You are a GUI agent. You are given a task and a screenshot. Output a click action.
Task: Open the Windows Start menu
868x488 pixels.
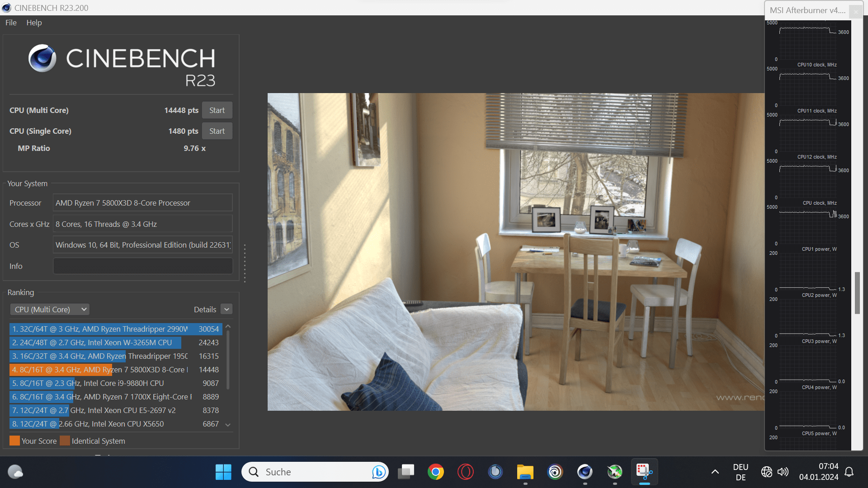[x=223, y=472]
